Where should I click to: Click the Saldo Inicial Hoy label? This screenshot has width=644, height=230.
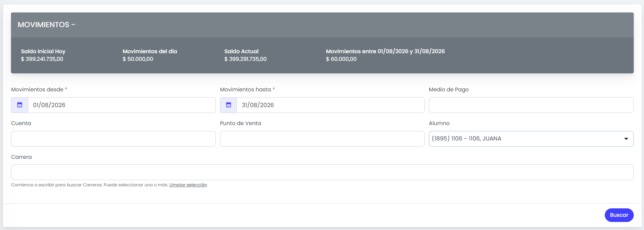click(x=43, y=51)
